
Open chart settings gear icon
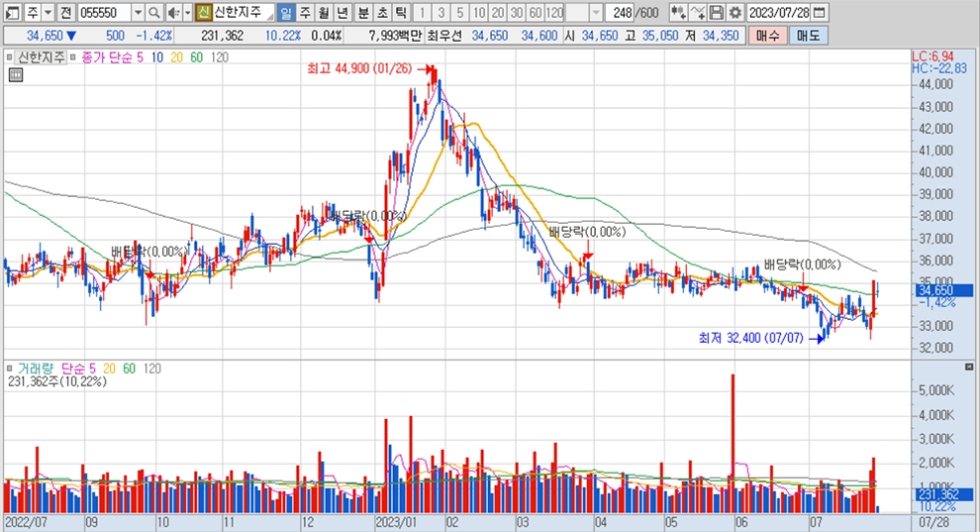click(x=735, y=12)
